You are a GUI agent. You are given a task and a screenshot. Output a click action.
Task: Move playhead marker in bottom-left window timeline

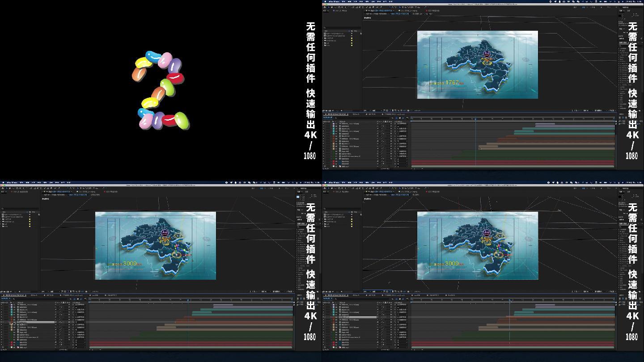coord(188,300)
